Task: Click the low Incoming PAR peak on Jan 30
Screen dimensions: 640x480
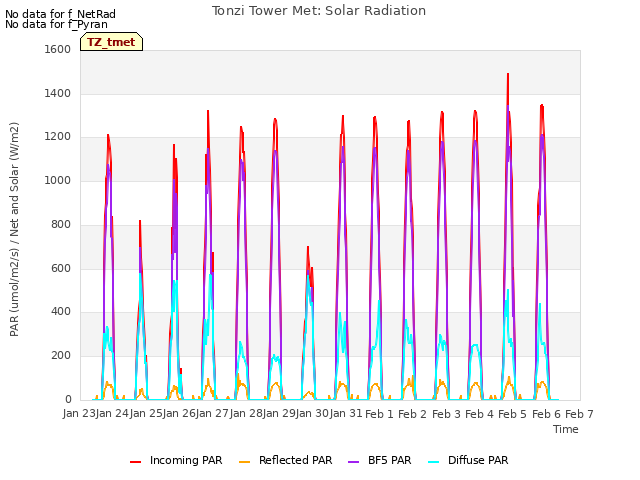Action: (308, 248)
